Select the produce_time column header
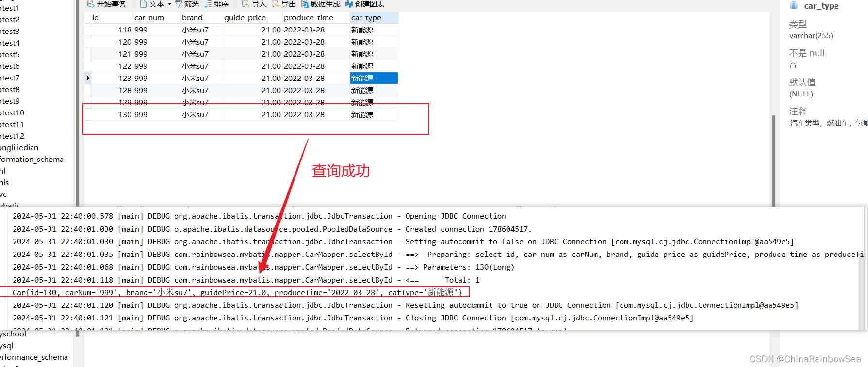The image size is (868, 367). (316, 18)
